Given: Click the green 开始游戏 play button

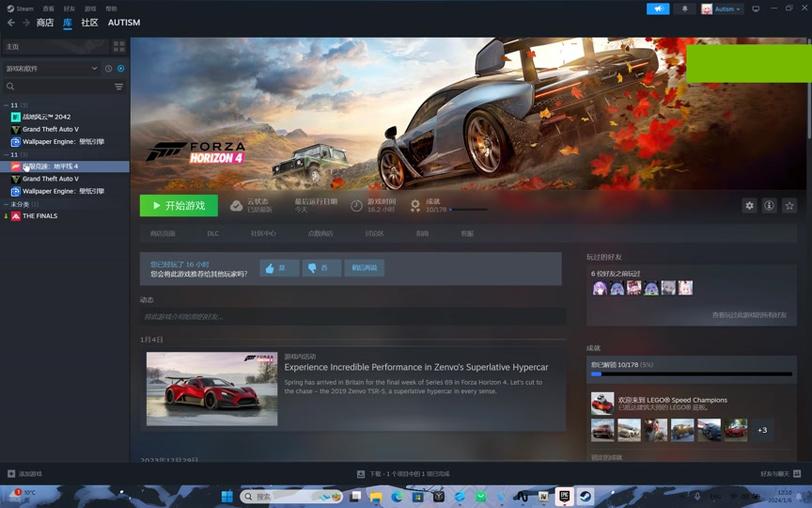Looking at the screenshot, I should pos(179,206).
